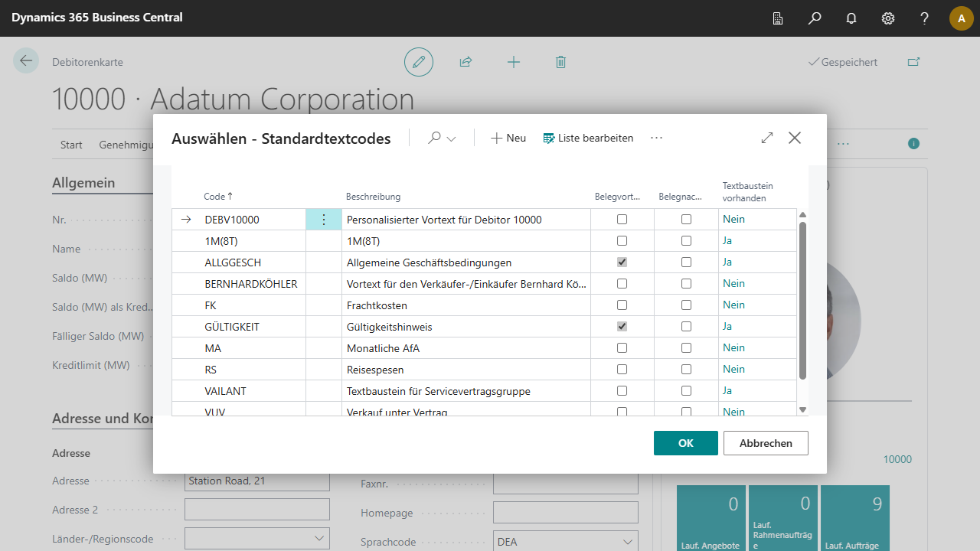Expand dialog with the diagonal arrows icon

(767, 138)
